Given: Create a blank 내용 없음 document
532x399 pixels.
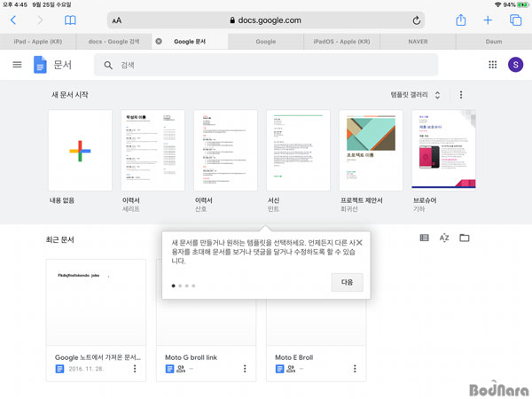Looking at the screenshot, I should coord(80,151).
